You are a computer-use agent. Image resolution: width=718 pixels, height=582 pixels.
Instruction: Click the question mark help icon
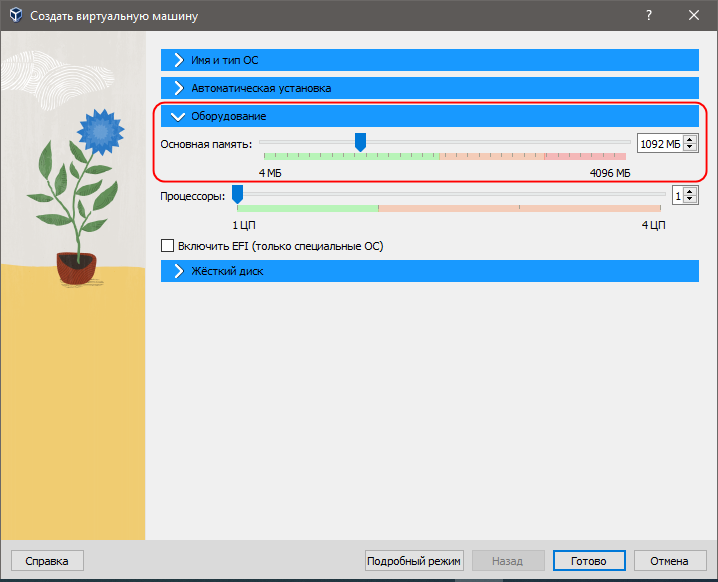649,16
